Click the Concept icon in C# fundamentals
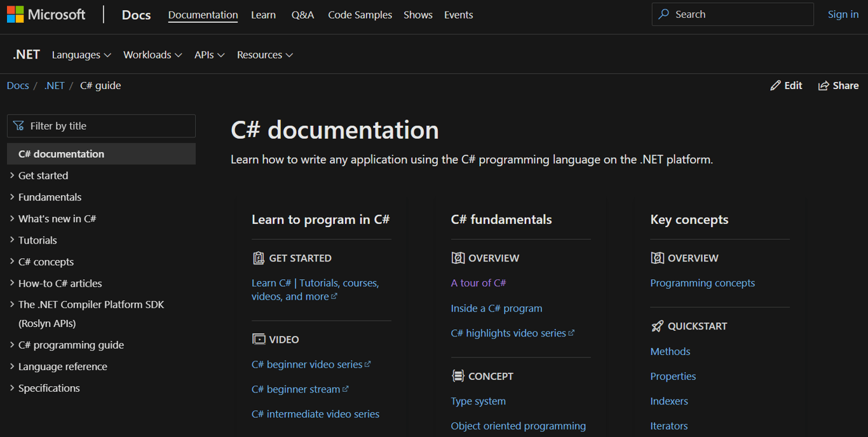 (459, 376)
